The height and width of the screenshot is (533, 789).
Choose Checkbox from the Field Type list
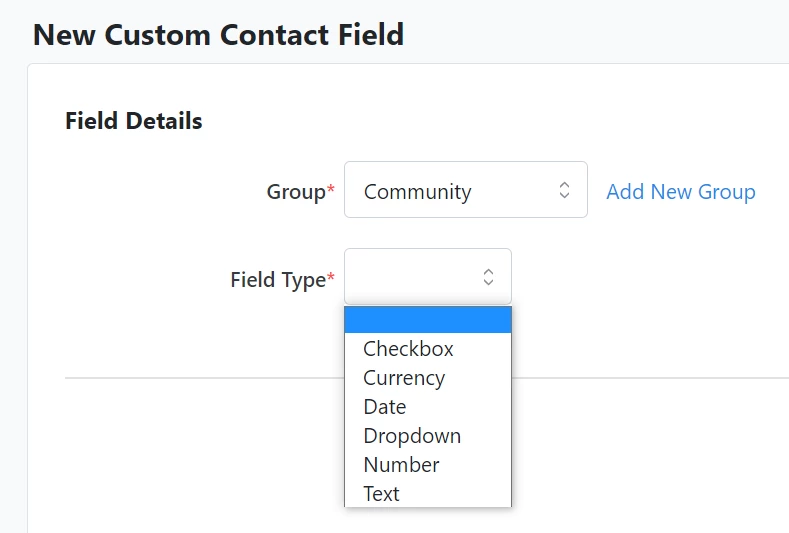coord(408,349)
